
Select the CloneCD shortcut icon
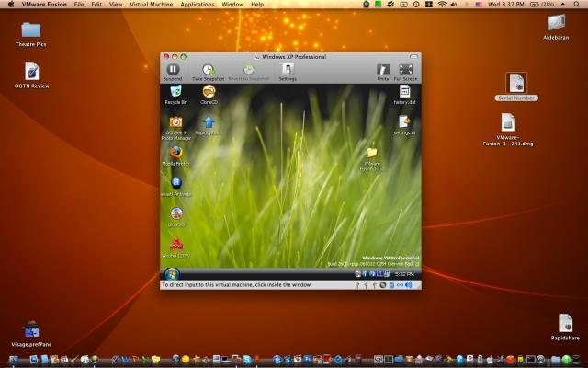pyautogui.click(x=209, y=92)
